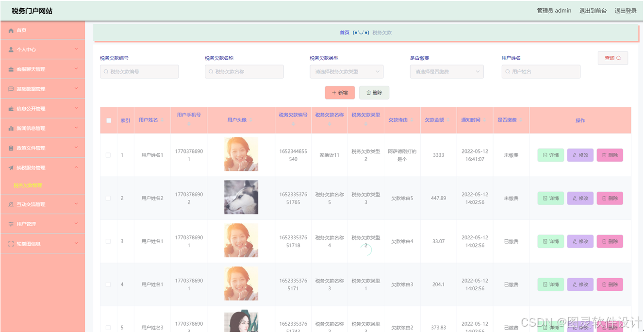
Task: Click 退出登录 in top bar
Action: click(x=626, y=11)
